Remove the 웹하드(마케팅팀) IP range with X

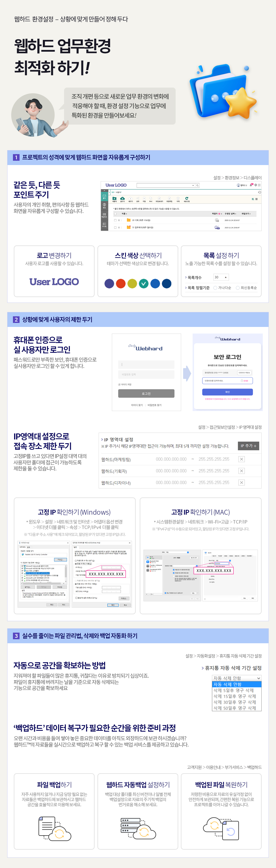(241, 459)
